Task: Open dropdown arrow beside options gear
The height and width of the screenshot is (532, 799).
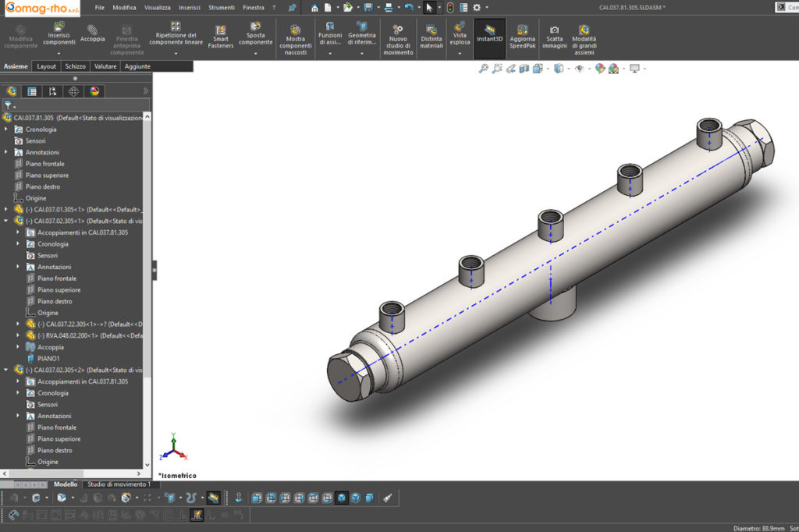Action: [487, 8]
